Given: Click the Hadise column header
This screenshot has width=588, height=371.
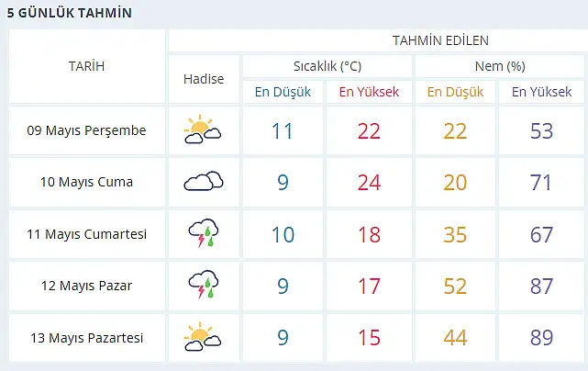Looking at the screenshot, I should coord(203,79).
